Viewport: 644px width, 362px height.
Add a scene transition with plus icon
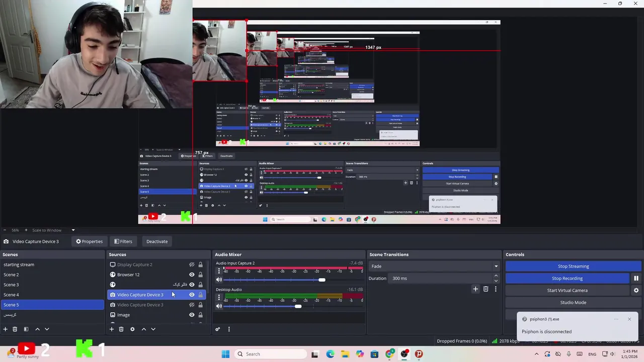[x=475, y=289]
